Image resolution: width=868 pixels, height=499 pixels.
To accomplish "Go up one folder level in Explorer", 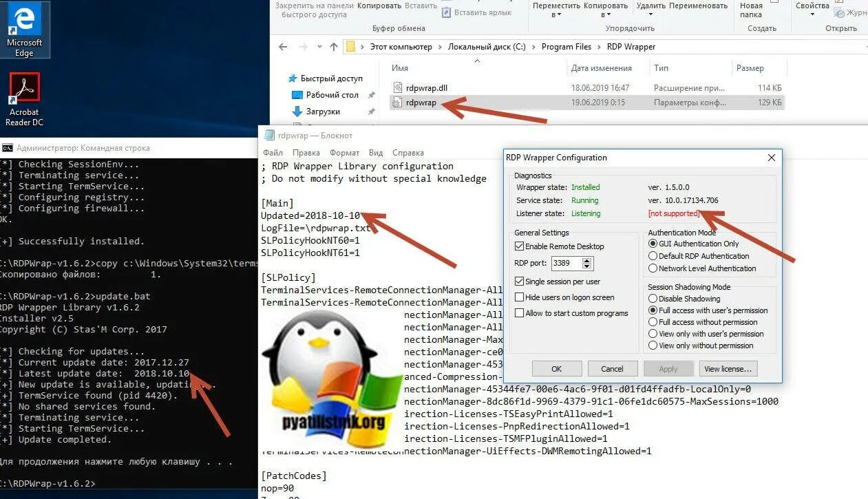I will (334, 47).
